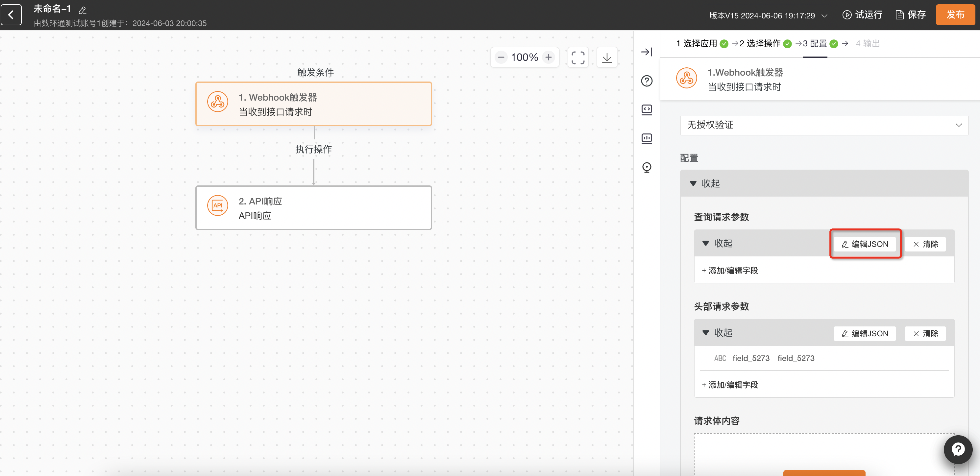This screenshot has height=476, width=980.
Task: Open the floating help chat button
Action: tap(958, 449)
